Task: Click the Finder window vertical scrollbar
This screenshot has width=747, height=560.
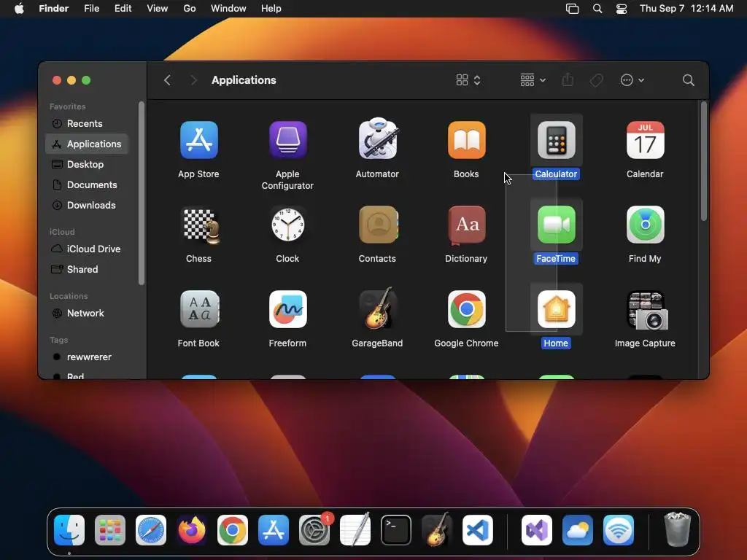Action: (704, 161)
